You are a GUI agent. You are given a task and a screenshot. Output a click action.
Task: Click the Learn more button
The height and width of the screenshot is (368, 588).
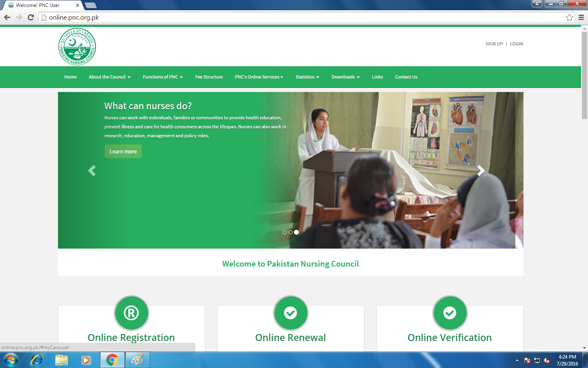(123, 151)
